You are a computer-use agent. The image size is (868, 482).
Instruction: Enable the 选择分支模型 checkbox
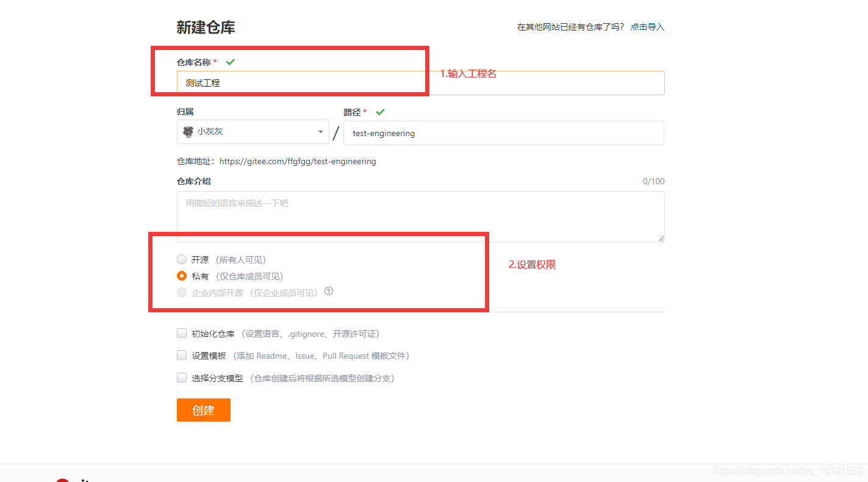[x=182, y=378]
